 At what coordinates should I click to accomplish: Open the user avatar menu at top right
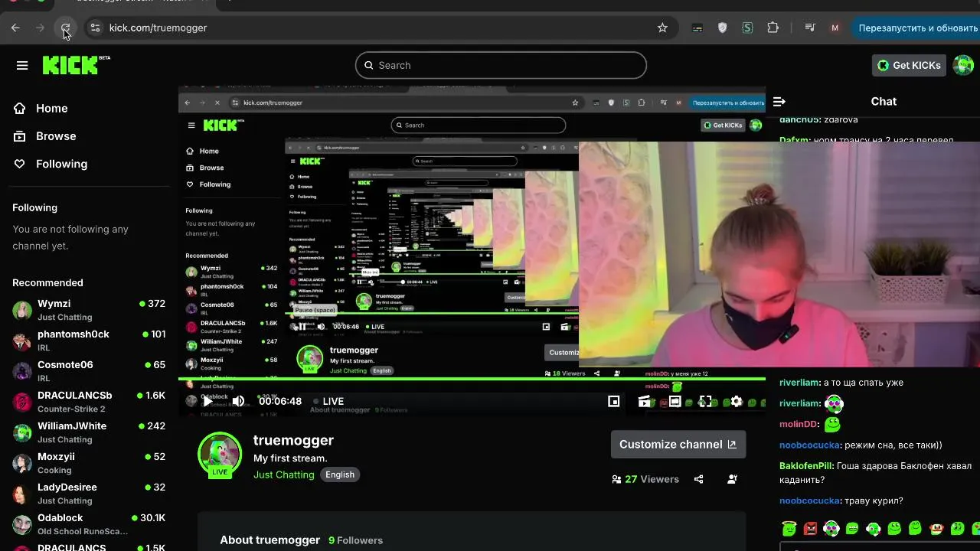click(x=963, y=65)
